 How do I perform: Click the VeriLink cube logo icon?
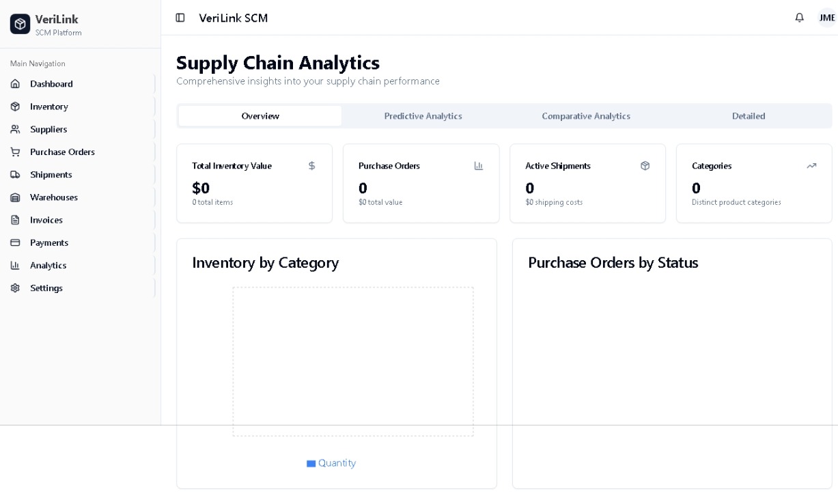20,25
